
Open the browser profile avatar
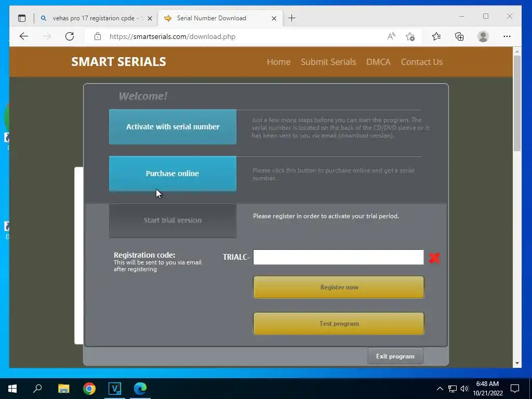tap(483, 36)
